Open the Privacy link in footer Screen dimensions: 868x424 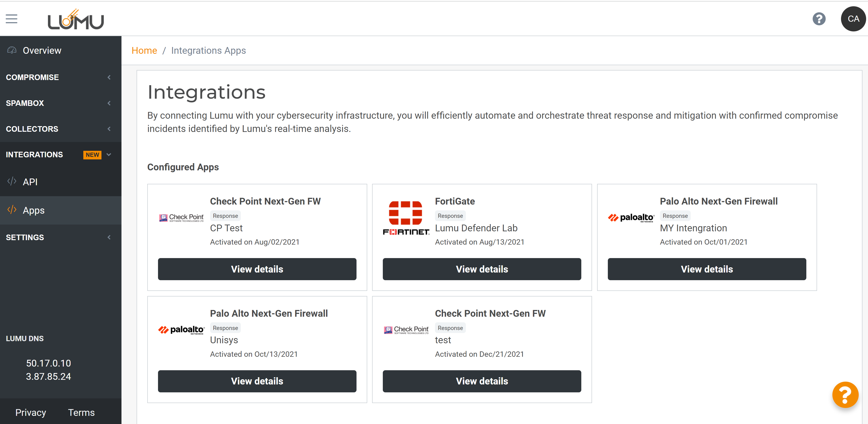point(31,413)
